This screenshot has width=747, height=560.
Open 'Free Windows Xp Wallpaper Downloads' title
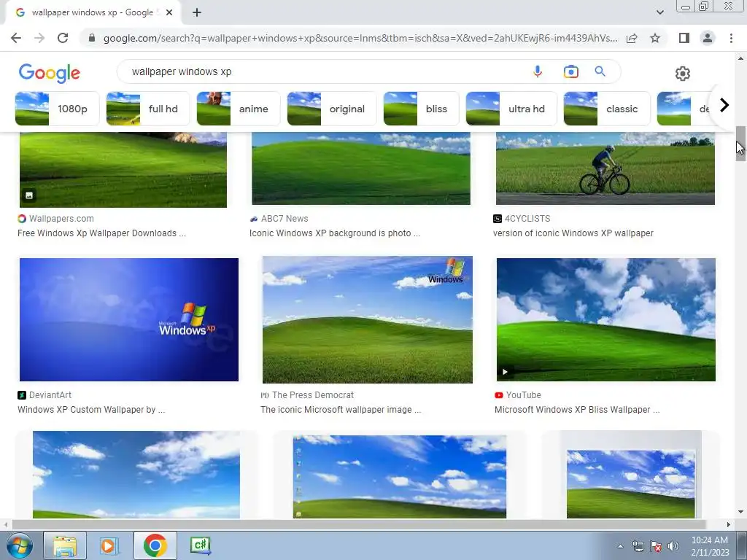[101, 233]
